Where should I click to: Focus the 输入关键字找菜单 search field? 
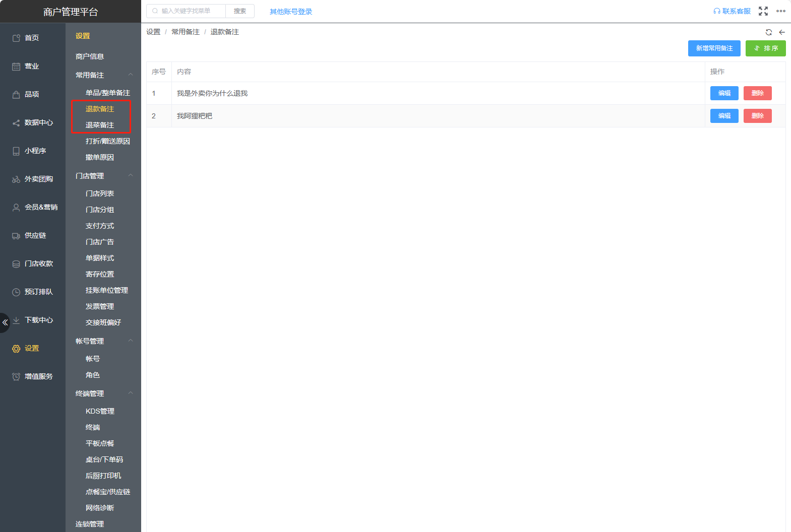click(x=186, y=11)
